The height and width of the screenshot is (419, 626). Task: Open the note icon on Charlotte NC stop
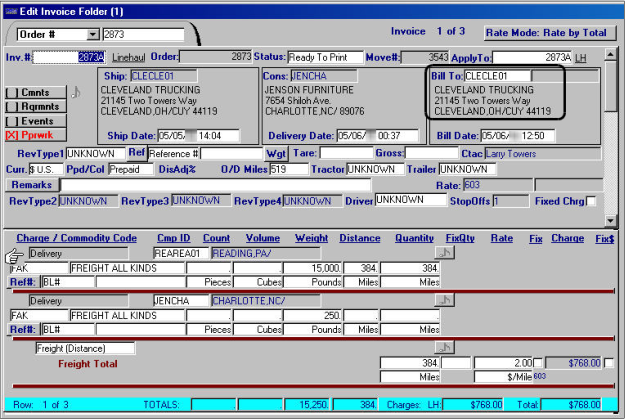tap(444, 300)
